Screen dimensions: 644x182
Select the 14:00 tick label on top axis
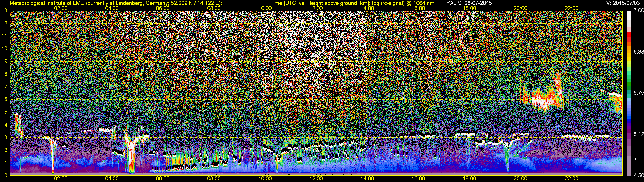pos(367,8)
